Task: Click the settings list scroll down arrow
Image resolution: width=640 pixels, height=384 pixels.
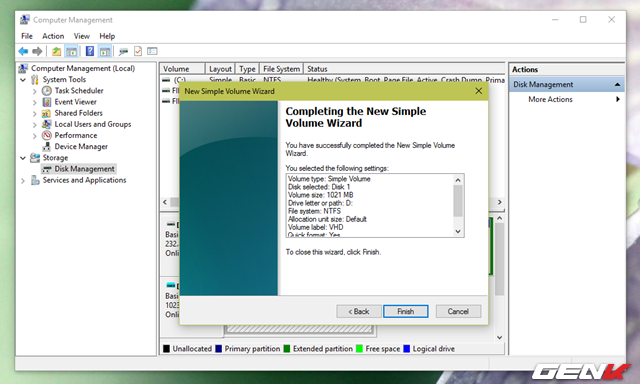Action: 458,231
